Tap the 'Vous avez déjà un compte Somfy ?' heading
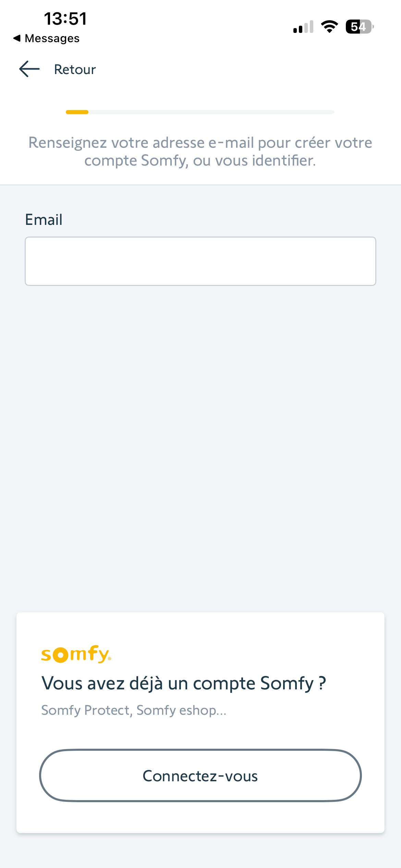Image resolution: width=401 pixels, height=868 pixels. 184,683
